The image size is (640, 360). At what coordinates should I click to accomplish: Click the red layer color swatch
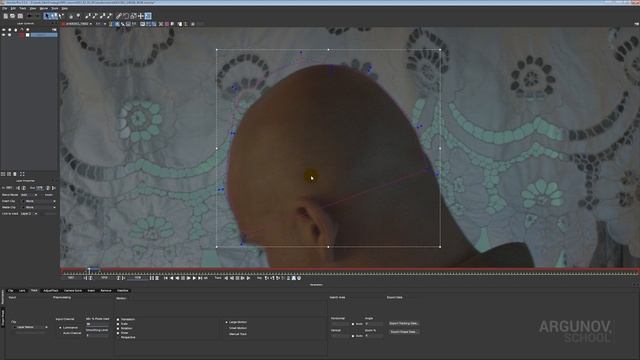click(x=21, y=35)
